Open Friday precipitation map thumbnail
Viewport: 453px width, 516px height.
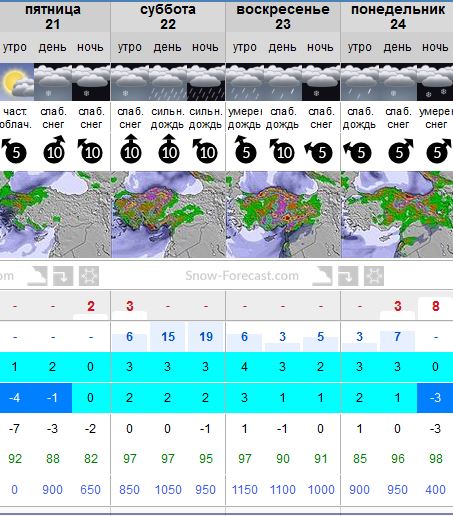click(x=55, y=214)
